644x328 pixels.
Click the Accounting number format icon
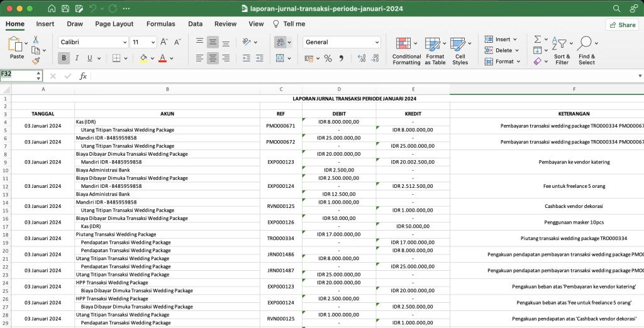pyautogui.click(x=309, y=58)
